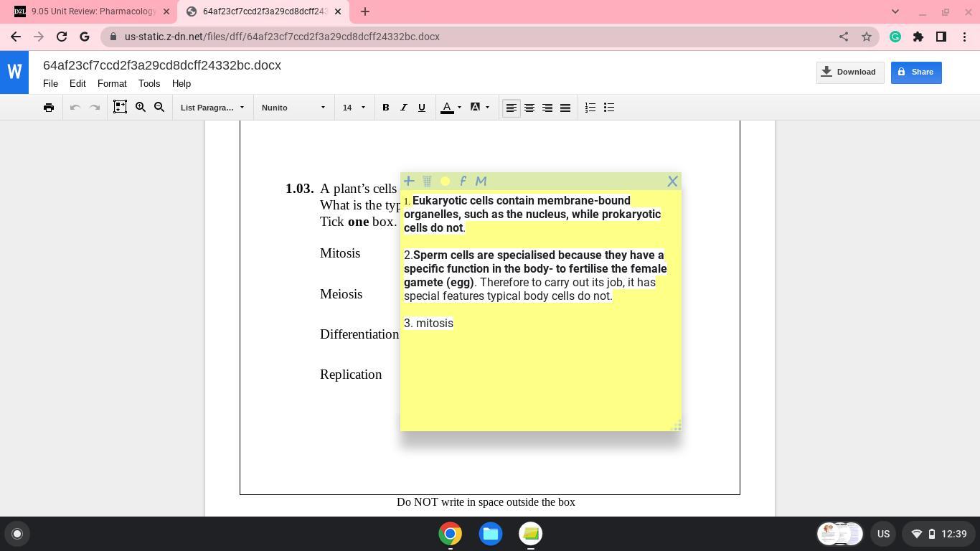The height and width of the screenshot is (551, 980).
Task: Toggle italic formatting
Action: [x=403, y=108]
